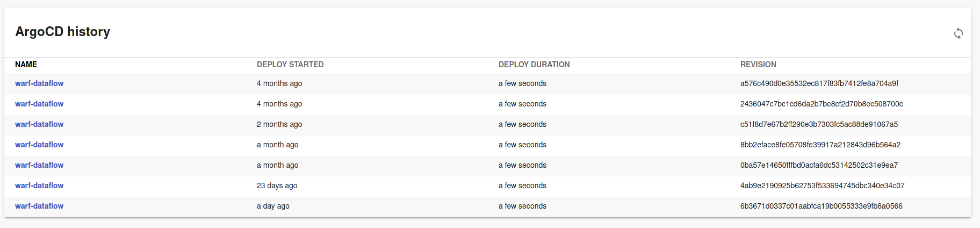Viewport: 980px width, 228px height.
Task: Open warf-dataflow link deployed a day ago
Action: click(x=39, y=206)
